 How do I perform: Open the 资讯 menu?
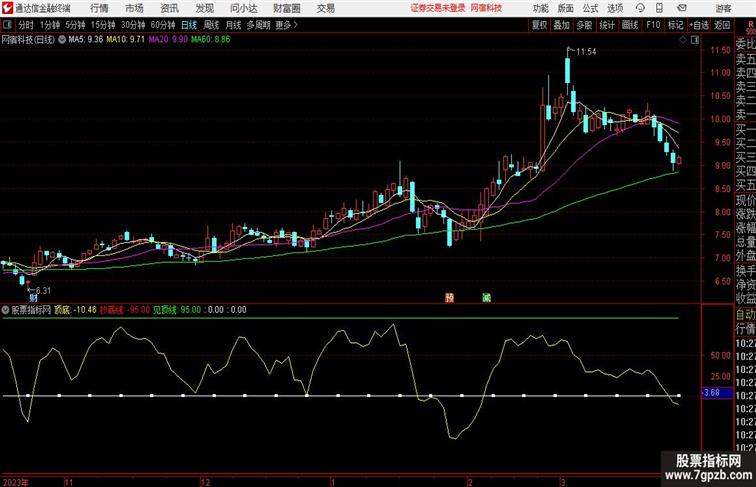[169, 8]
